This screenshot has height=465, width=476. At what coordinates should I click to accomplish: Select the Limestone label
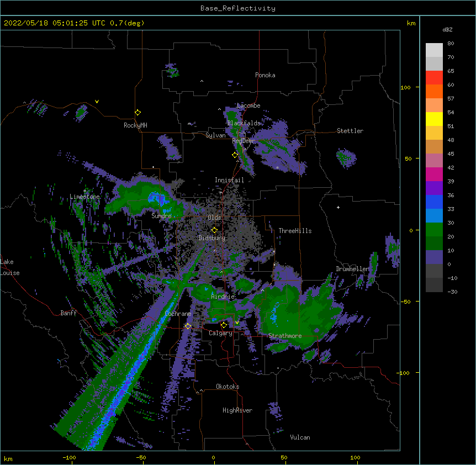coord(84,197)
